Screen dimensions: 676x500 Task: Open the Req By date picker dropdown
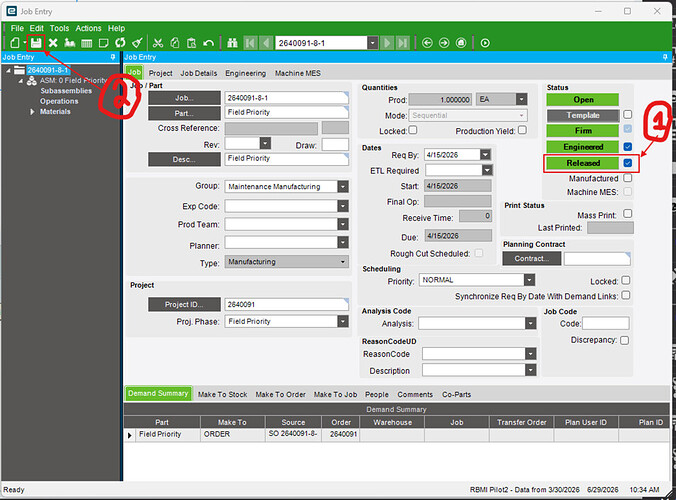(x=485, y=154)
